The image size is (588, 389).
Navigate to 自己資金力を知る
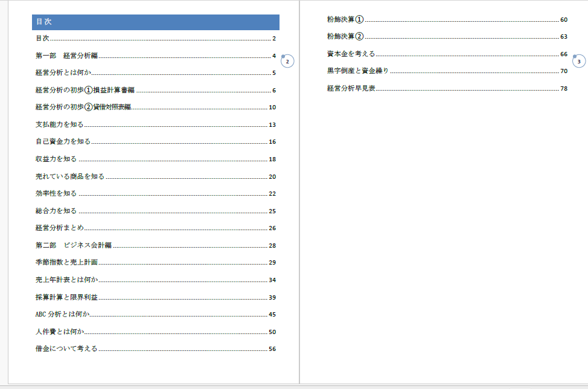pyautogui.click(x=63, y=142)
